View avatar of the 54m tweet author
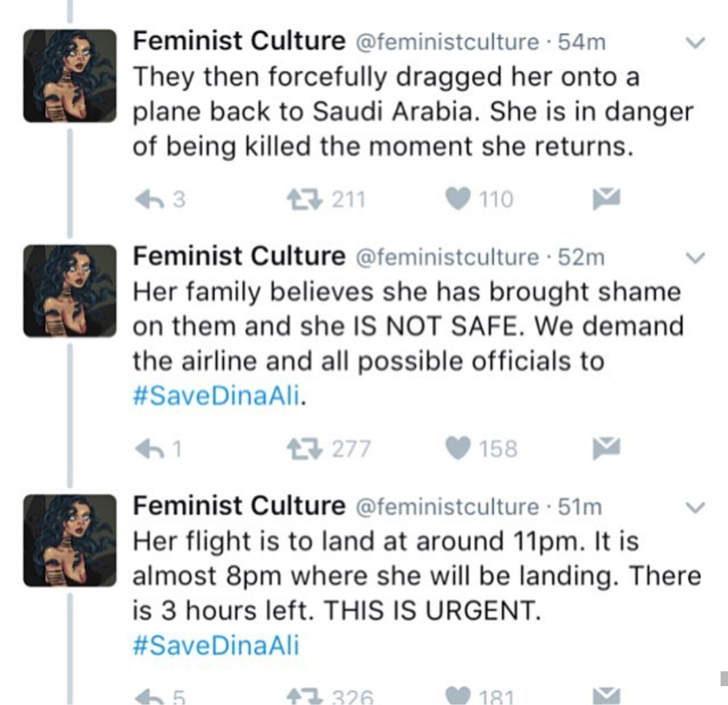Image resolution: width=728 pixels, height=705 pixels. pyautogui.click(x=69, y=75)
